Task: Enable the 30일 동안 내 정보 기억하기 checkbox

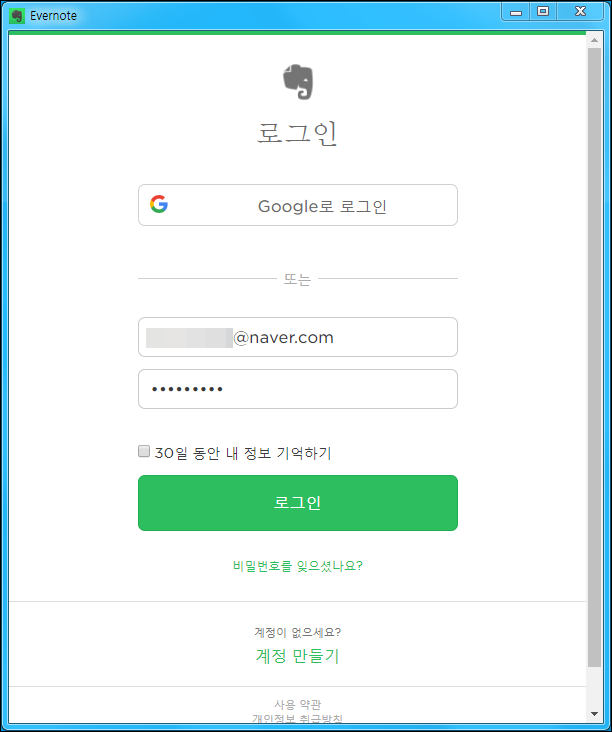Action: 144,451
